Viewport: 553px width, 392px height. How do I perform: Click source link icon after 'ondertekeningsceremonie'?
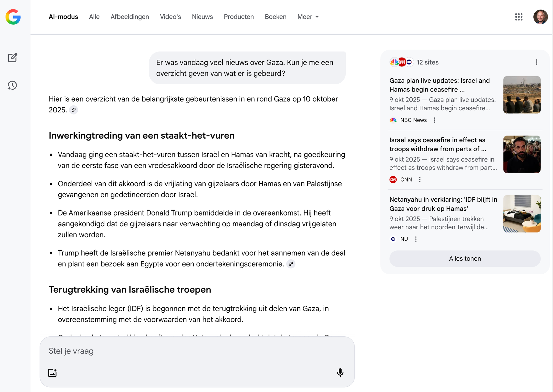click(x=291, y=264)
